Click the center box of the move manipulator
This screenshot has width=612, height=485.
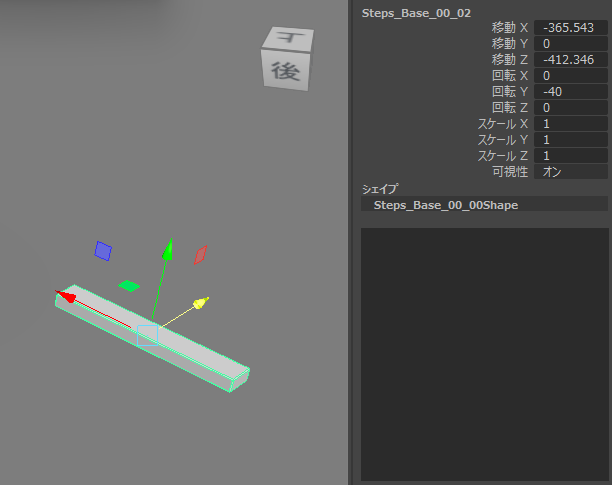click(148, 332)
